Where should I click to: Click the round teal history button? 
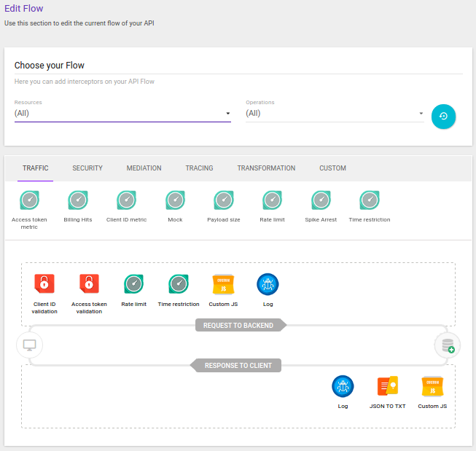(x=443, y=117)
